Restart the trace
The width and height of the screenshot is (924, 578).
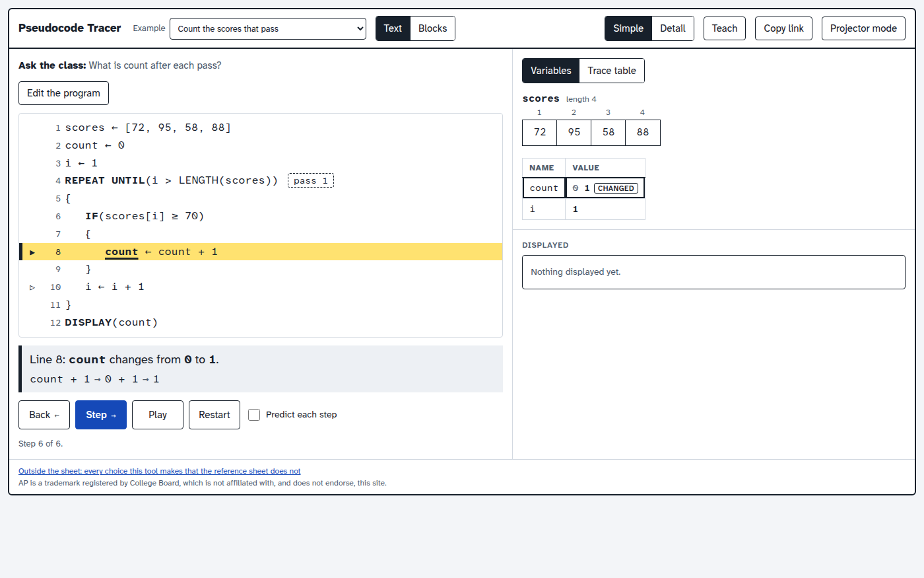point(214,415)
